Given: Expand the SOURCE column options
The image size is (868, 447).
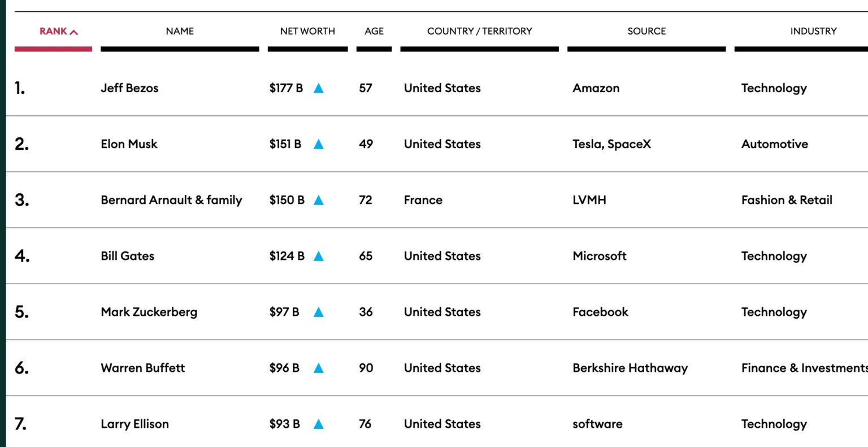Looking at the screenshot, I should coord(646,31).
